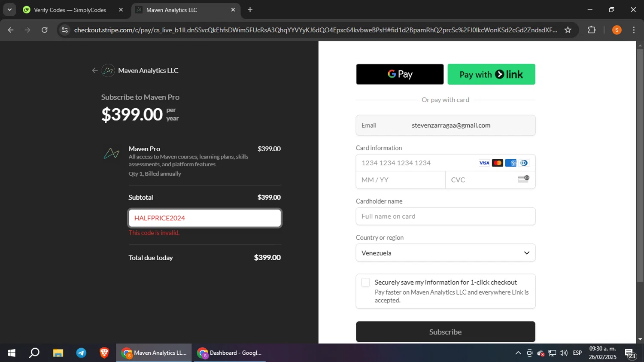Click the 'Total due today' label
This screenshot has height=362, width=644.
click(151, 258)
